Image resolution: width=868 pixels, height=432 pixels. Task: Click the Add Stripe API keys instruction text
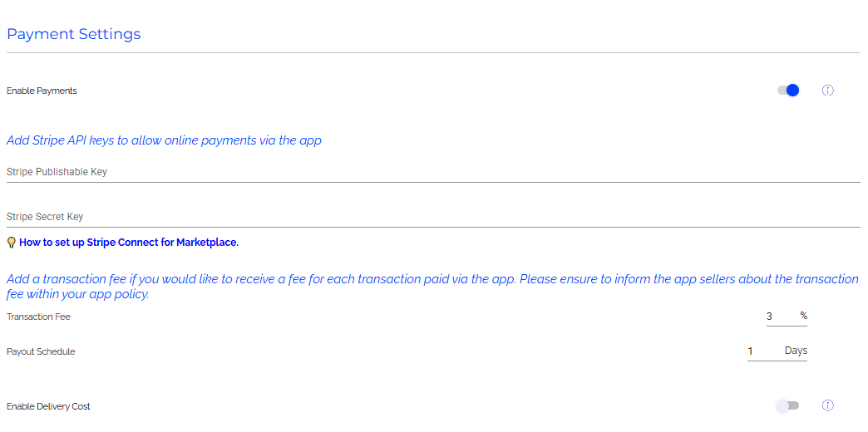(164, 140)
